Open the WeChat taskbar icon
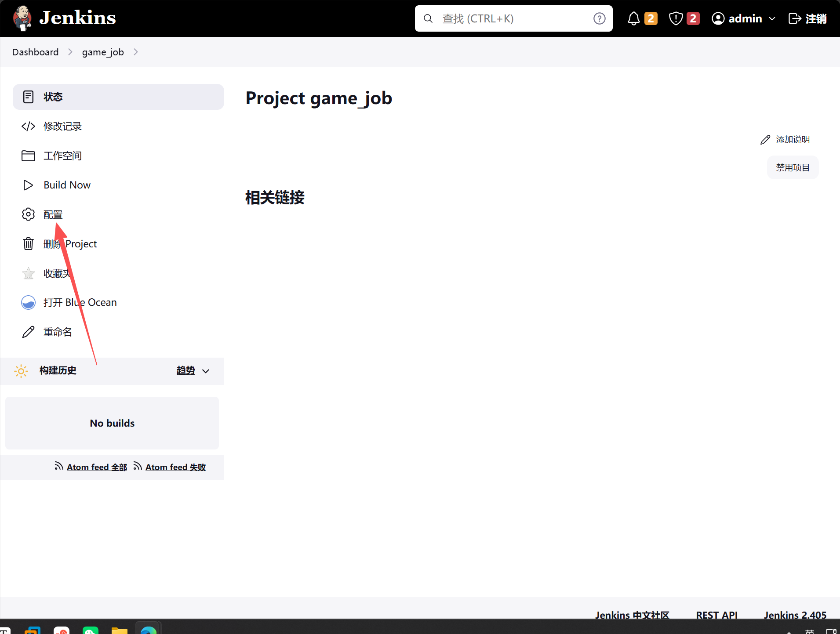This screenshot has width=840, height=634. point(91,630)
